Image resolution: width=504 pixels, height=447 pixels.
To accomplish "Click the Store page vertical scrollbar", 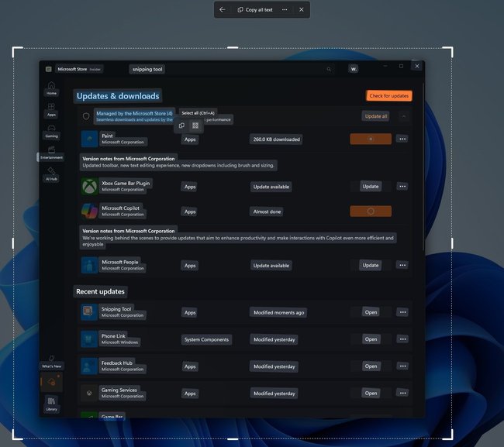I will tap(423, 167).
